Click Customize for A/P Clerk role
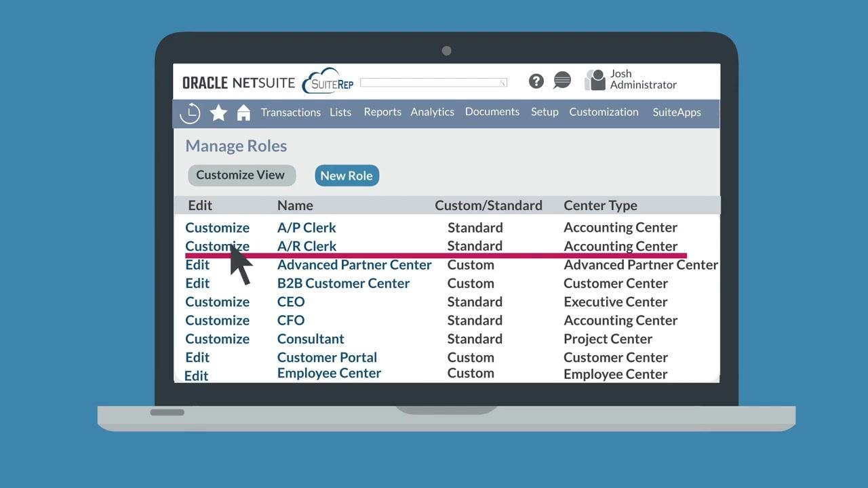868x488 pixels. coord(217,228)
